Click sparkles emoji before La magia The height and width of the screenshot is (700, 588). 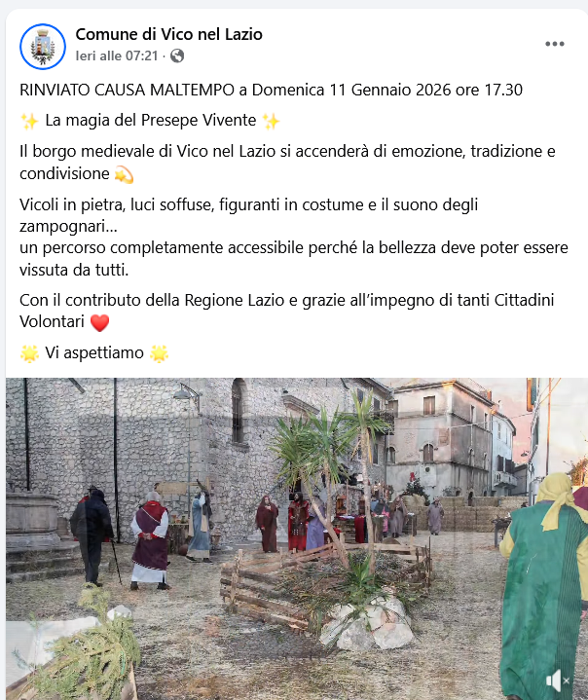point(29,121)
